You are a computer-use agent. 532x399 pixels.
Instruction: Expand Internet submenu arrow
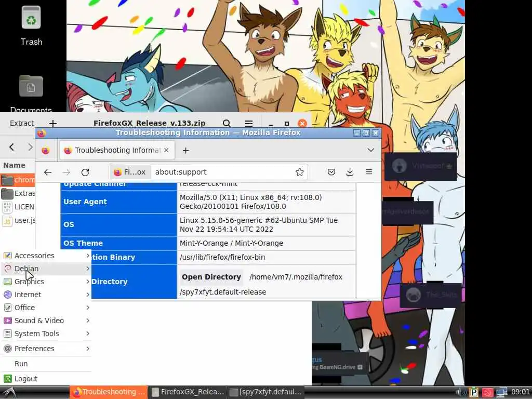87,295
